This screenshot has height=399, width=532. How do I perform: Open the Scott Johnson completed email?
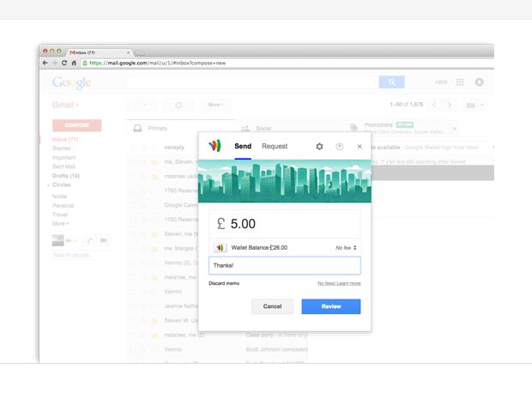click(x=276, y=349)
